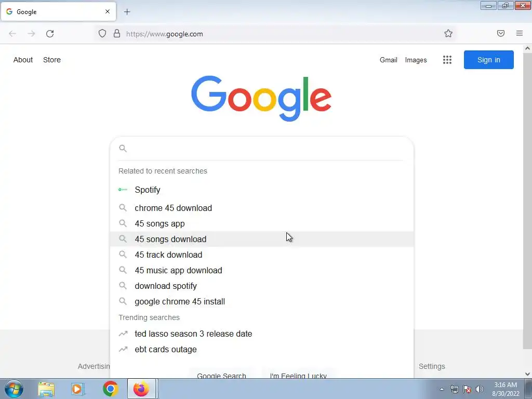
Task: Click the scrollbar down arrow
Action: [x=527, y=374]
